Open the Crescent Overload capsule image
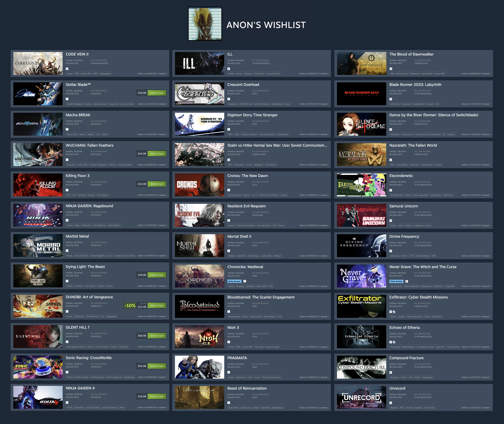The width and height of the screenshot is (504, 424). pos(199,94)
